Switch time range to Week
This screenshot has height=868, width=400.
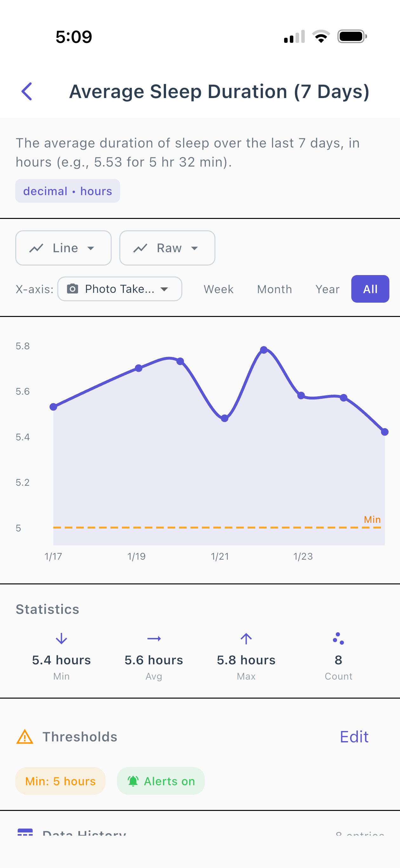(x=218, y=289)
